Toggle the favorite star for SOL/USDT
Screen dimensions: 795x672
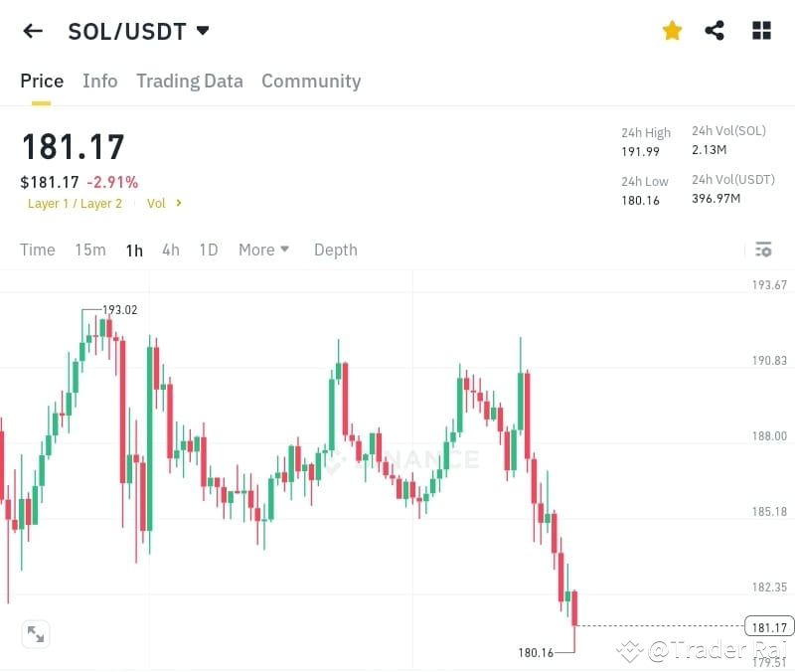(672, 31)
